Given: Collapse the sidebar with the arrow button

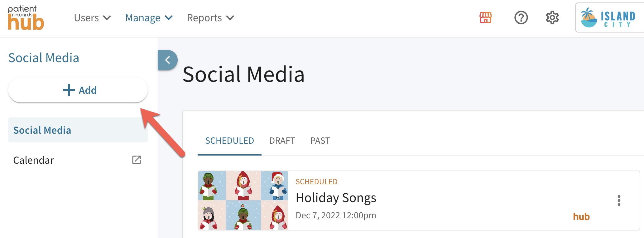Looking at the screenshot, I should pos(168,60).
